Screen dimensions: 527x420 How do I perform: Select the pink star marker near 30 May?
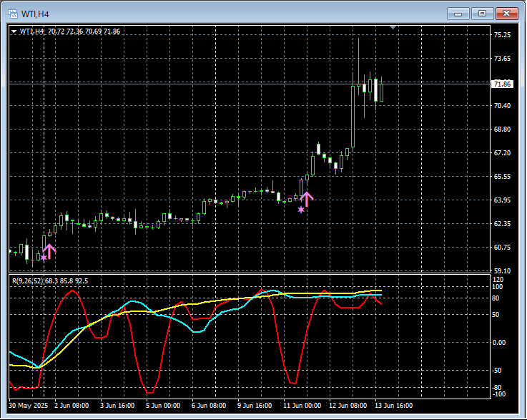[44, 257]
